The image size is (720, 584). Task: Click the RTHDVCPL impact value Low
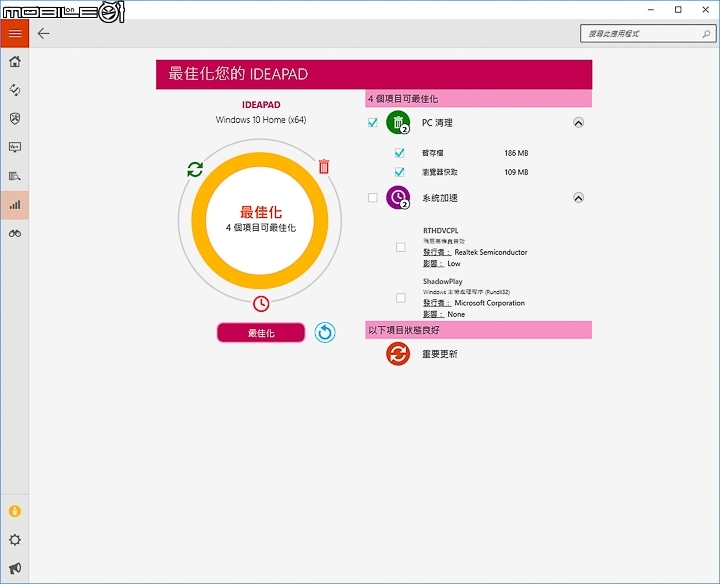point(454,264)
